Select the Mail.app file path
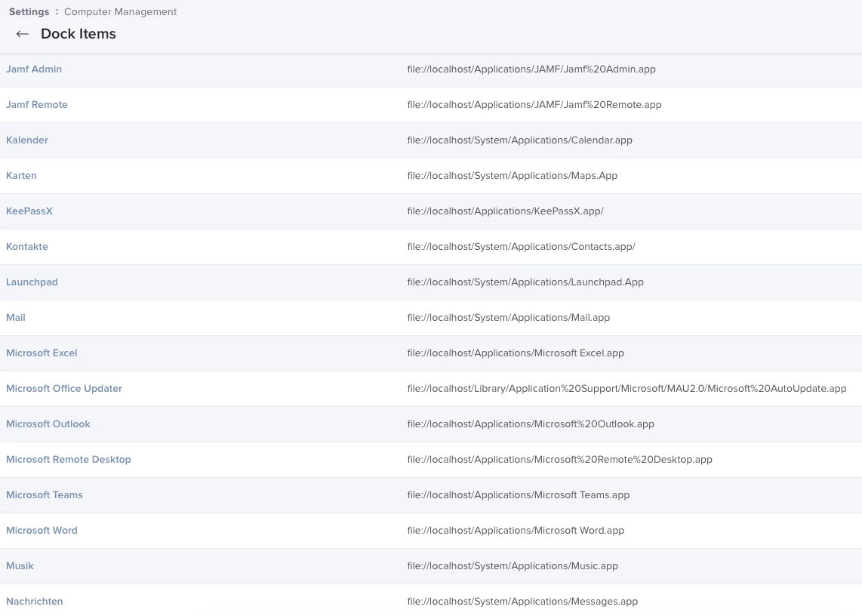 (x=509, y=317)
